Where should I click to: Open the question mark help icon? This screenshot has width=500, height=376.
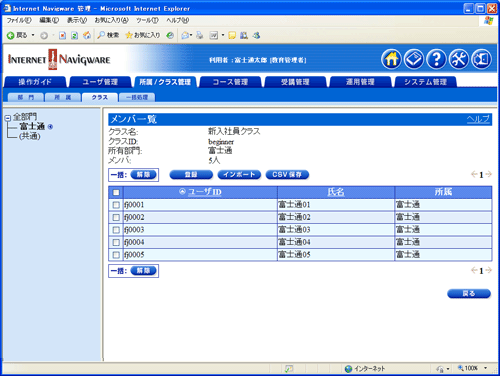point(436,59)
